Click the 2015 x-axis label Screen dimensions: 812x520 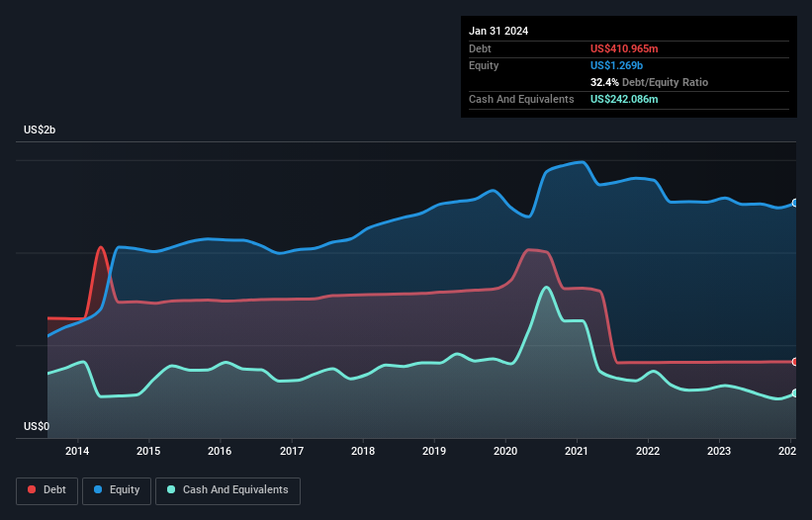coord(148,451)
